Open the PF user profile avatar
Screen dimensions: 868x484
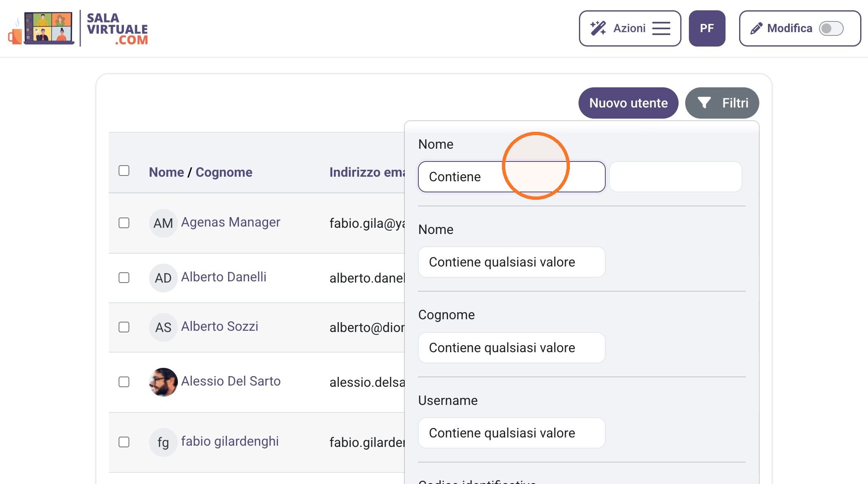(707, 28)
